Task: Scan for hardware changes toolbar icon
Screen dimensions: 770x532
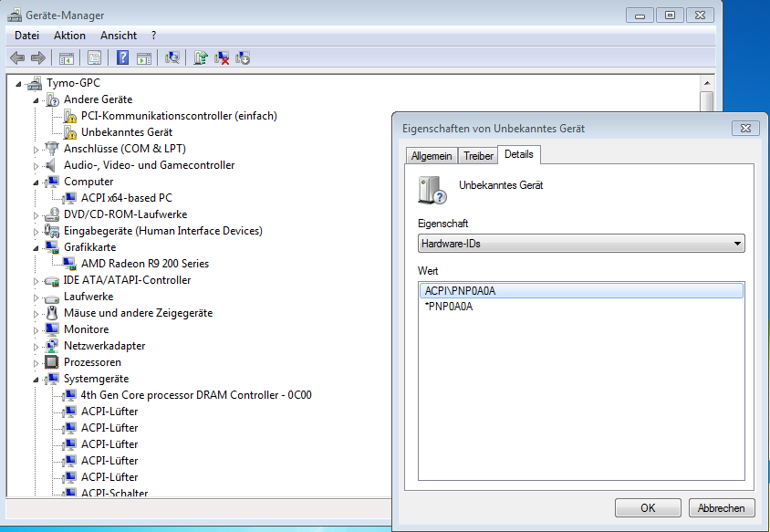Action: click(x=172, y=58)
